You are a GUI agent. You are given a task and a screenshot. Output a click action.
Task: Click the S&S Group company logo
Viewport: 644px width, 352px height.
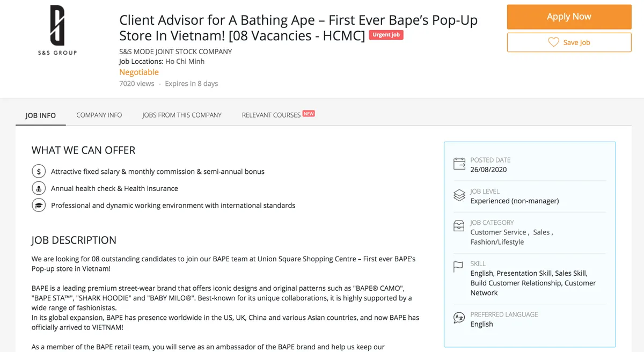pos(57,30)
